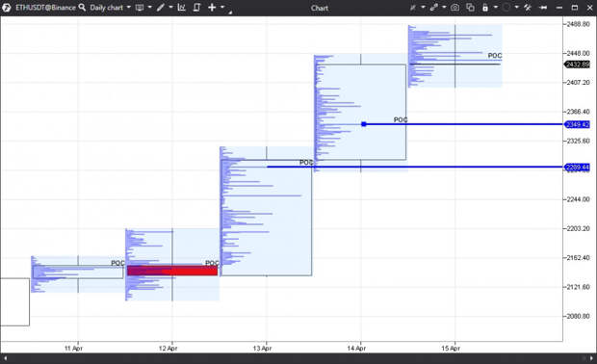The height and width of the screenshot is (364, 597).
Task: Click the templates sheet icon in toolbar
Action: pos(196,8)
